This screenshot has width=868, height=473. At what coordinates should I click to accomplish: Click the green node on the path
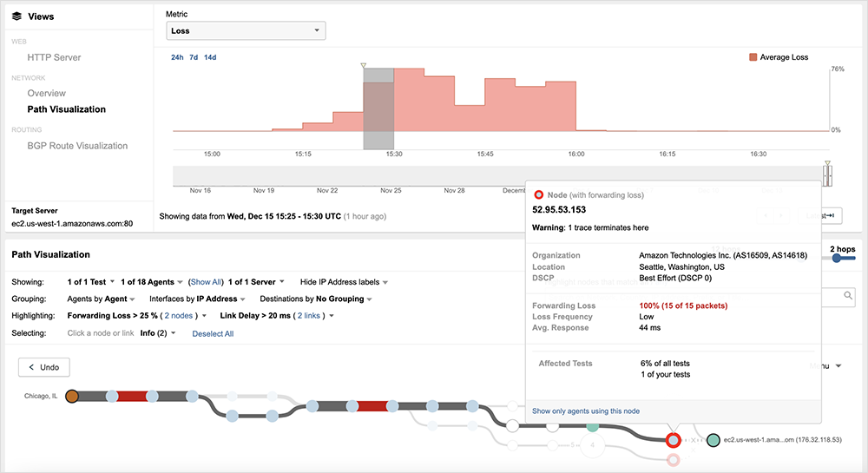pyautogui.click(x=592, y=425)
